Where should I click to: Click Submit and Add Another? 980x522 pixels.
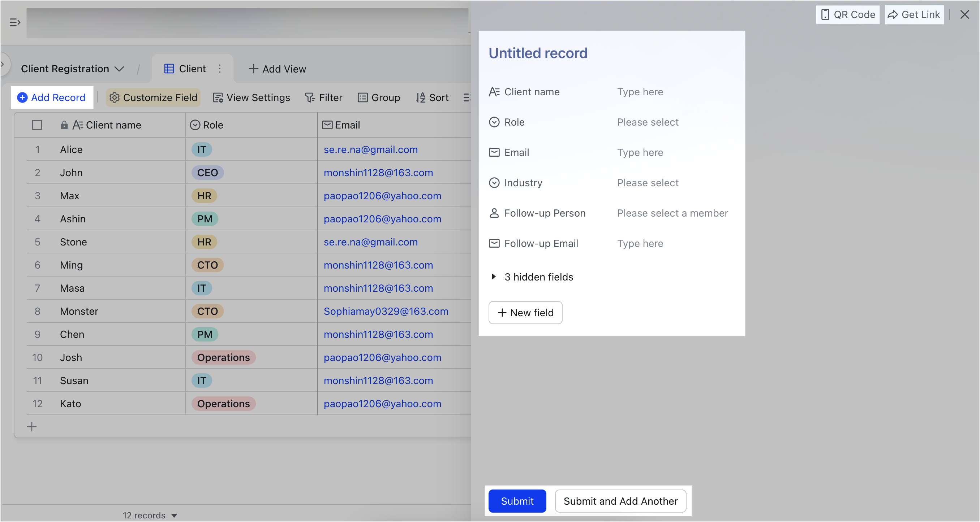pyautogui.click(x=620, y=501)
